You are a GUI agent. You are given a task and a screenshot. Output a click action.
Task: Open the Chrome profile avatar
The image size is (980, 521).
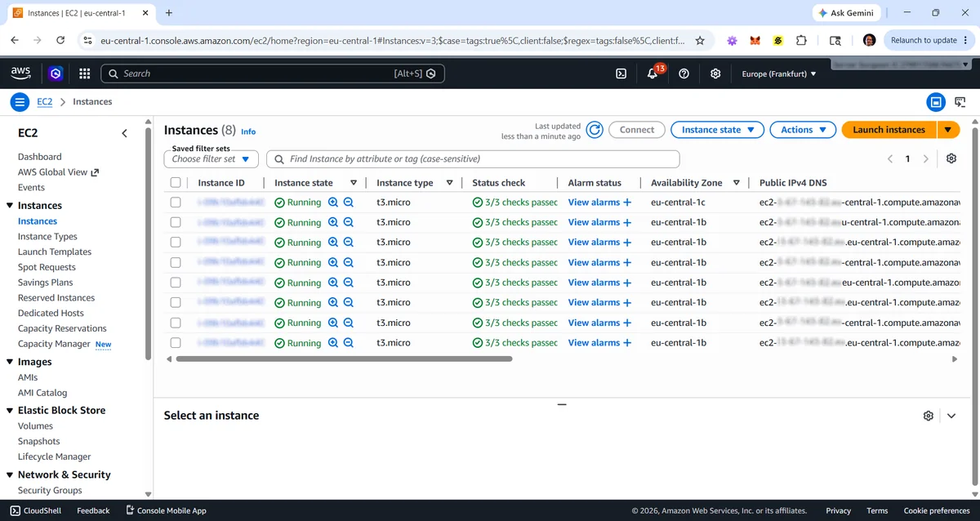(869, 40)
